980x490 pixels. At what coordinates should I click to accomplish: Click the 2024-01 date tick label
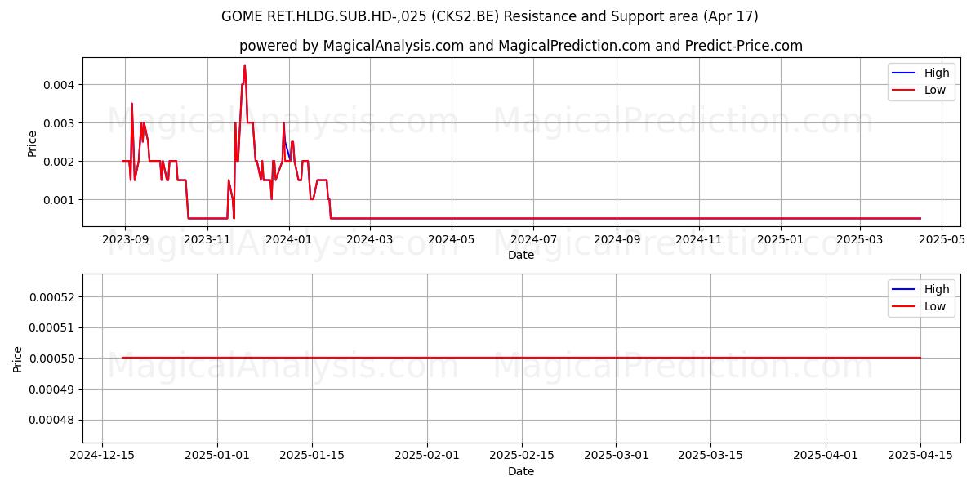coord(289,240)
